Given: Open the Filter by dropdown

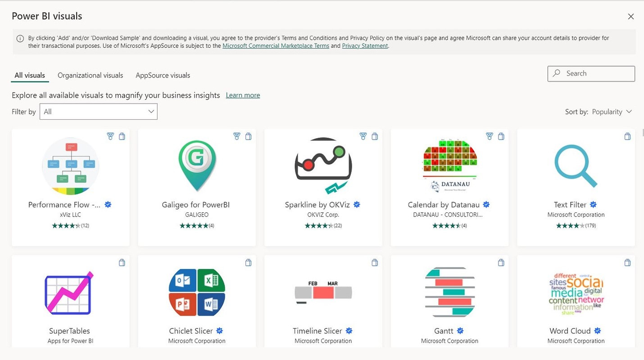Looking at the screenshot, I should [x=99, y=112].
